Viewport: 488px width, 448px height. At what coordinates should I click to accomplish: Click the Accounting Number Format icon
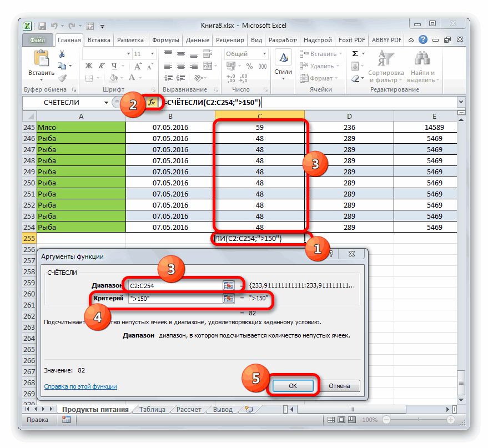click(231, 66)
